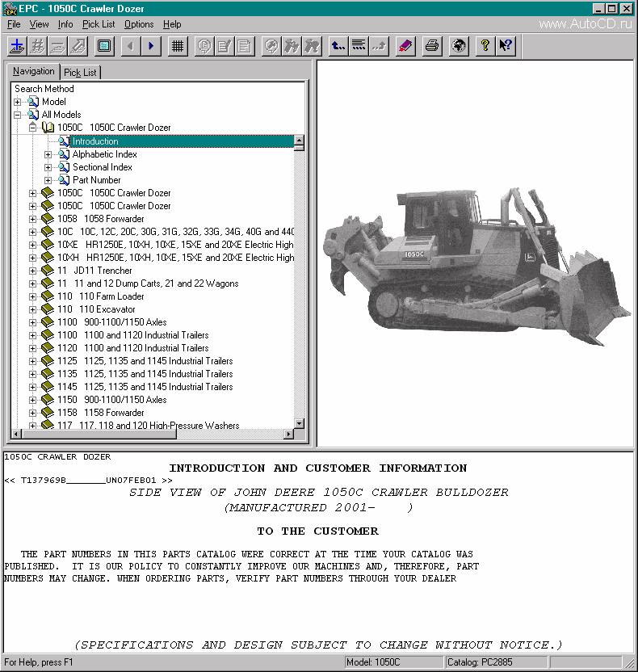
Task: Click the magnifier icon next to All Models
Action: 33,115
